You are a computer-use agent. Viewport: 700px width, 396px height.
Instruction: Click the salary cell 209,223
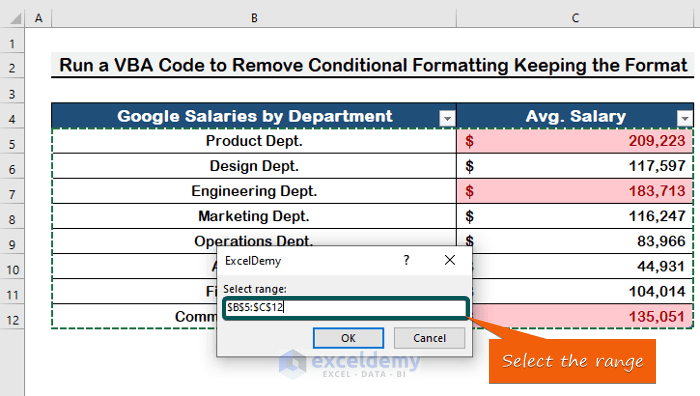[x=575, y=141]
